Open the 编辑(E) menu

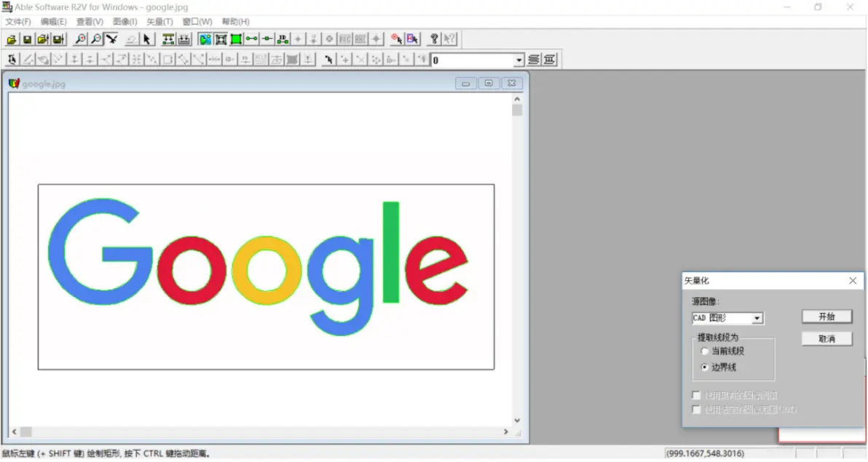point(53,22)
